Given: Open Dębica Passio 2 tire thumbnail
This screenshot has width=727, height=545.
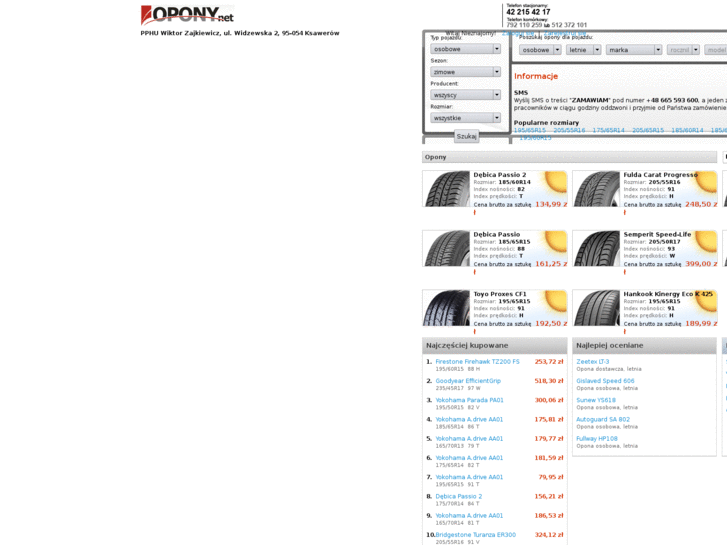Looking at the screenshot, I should [x=446, y=189].
